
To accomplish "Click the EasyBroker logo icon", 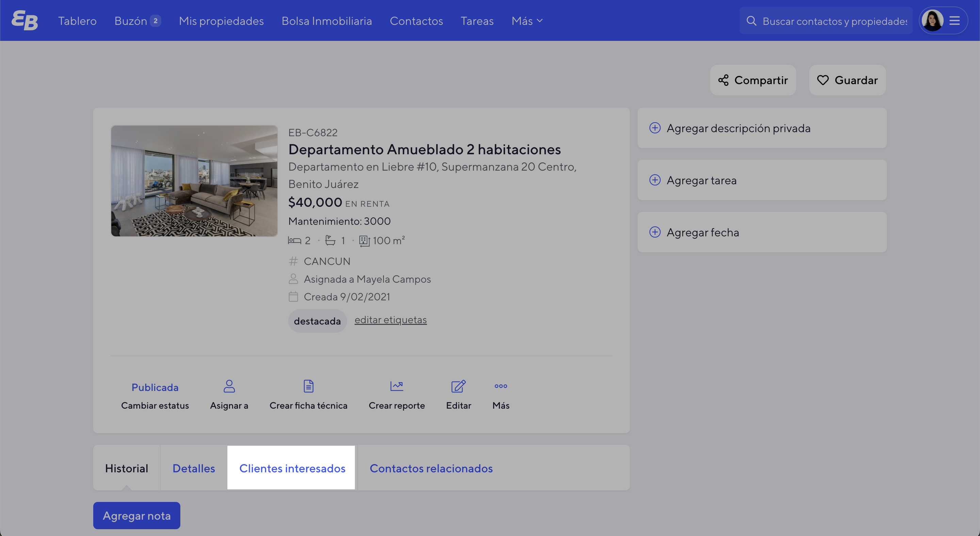I will (25, 20).
